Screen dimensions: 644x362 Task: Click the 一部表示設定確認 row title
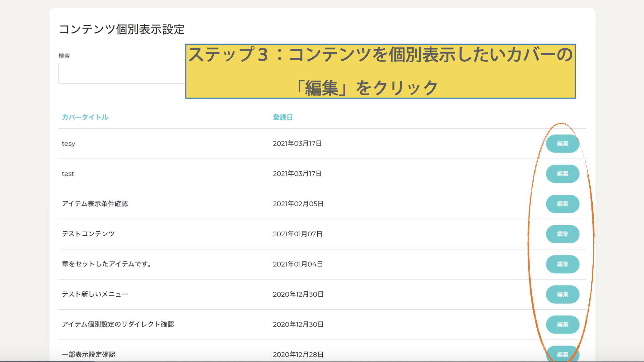point(89,354)
